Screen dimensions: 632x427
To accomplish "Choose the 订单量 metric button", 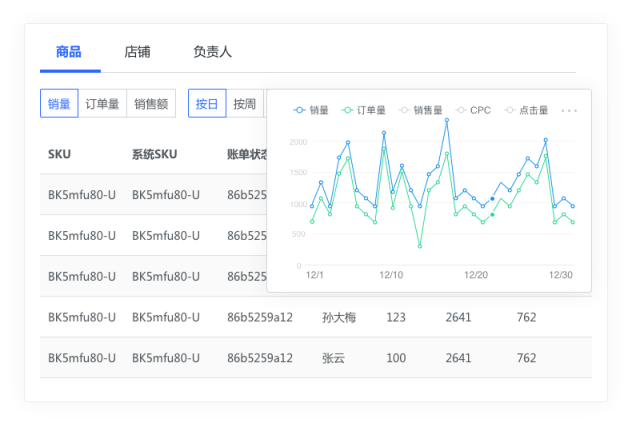I will point(102,103).
